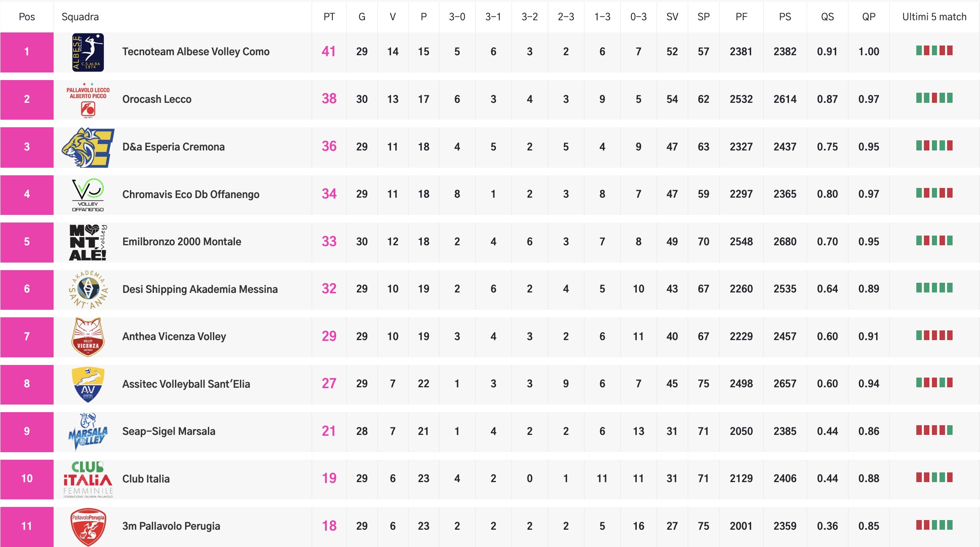Viewport: 980px width, 547px height.
Task: Click the Montale Volley team logo
Action: click(x=88, y=242)
